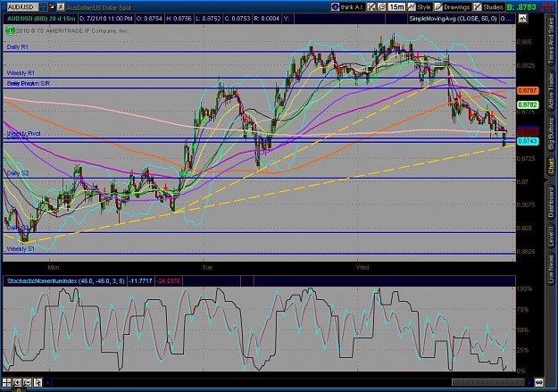Image resolution: width=558 pixels, height=392 pixels.
Task: Click the horizontal scrollbar thumb
Action: coord(487,382)
